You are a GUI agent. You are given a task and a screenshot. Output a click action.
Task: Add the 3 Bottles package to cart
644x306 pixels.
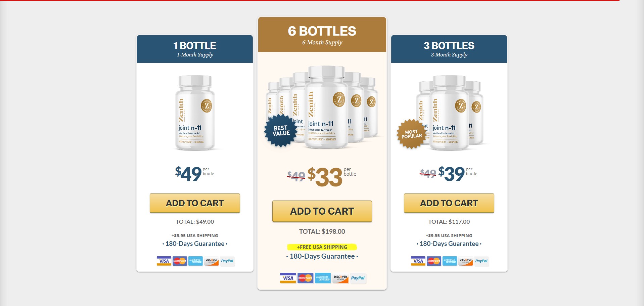pos(449,203)
